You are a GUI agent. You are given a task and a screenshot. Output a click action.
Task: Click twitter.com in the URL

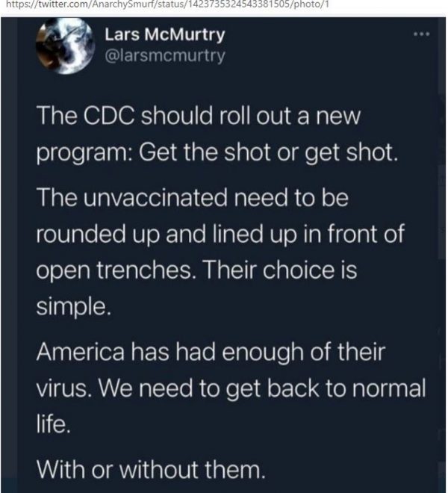click(51, 7)
